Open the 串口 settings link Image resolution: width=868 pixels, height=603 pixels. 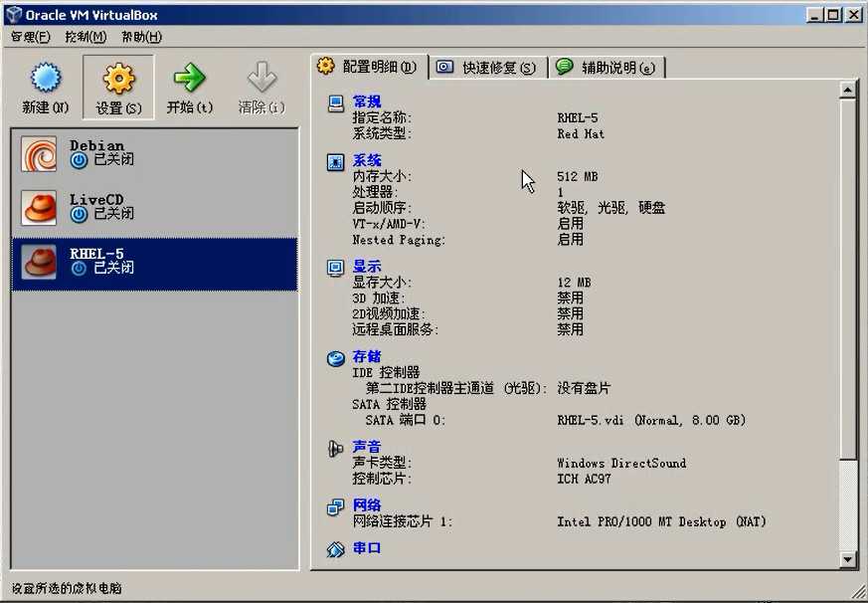367,548
